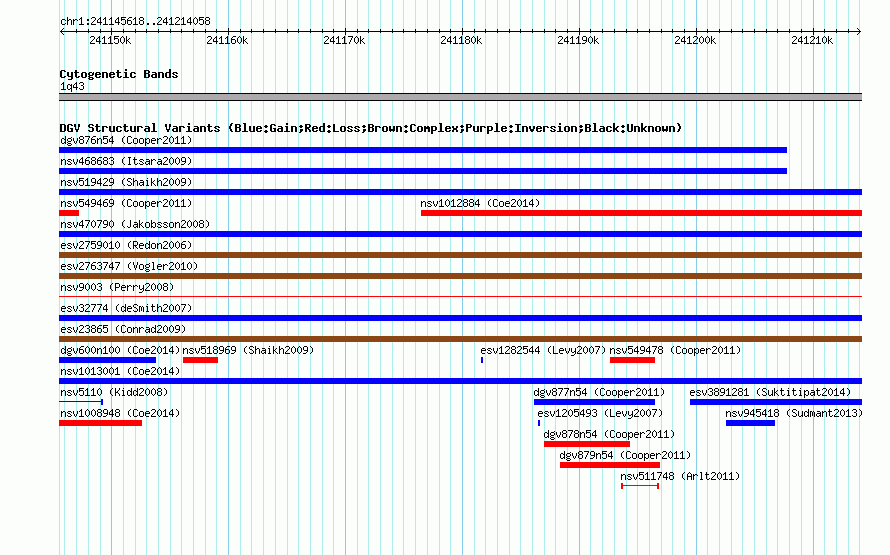Click the blue bar under esv3891281
Screen dimensions: 890x555
tap(776, 402)
